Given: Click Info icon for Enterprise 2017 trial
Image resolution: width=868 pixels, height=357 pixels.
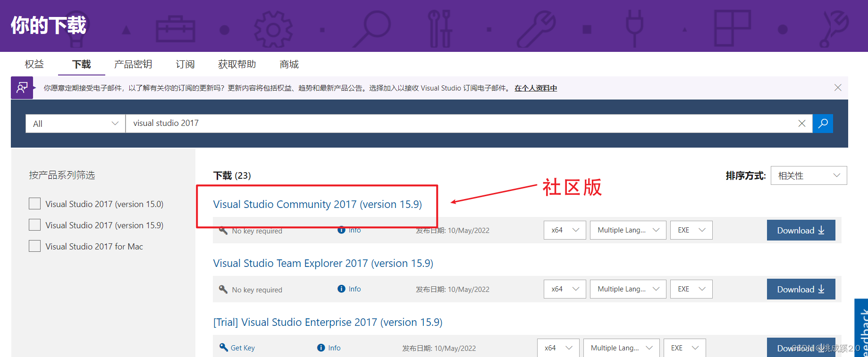Looking at the screenshot, I should 321,348.
